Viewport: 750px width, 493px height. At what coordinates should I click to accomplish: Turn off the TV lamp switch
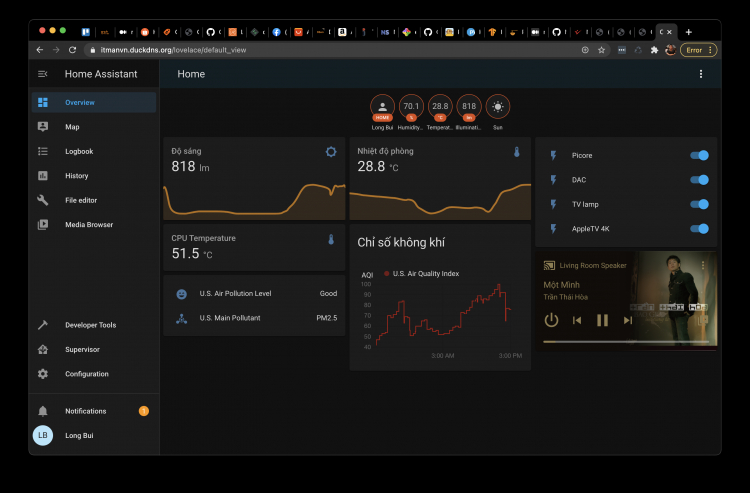click(699, 204)
